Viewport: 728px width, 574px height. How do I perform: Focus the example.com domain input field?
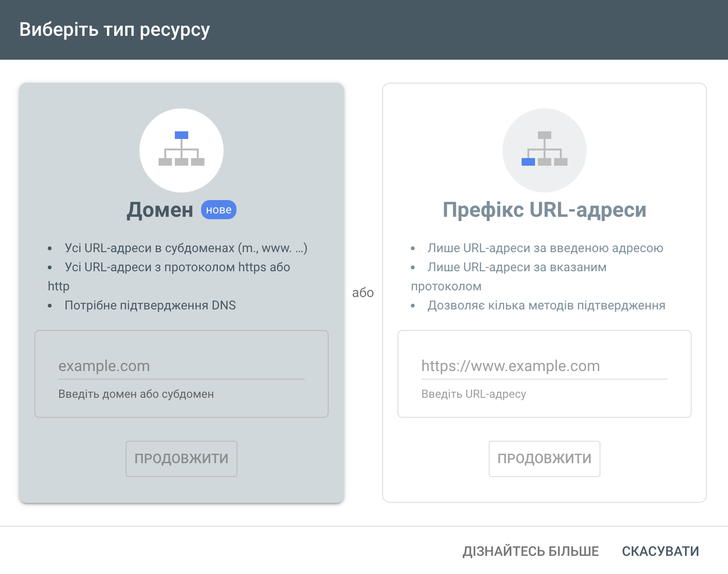[x=181, y=366]
